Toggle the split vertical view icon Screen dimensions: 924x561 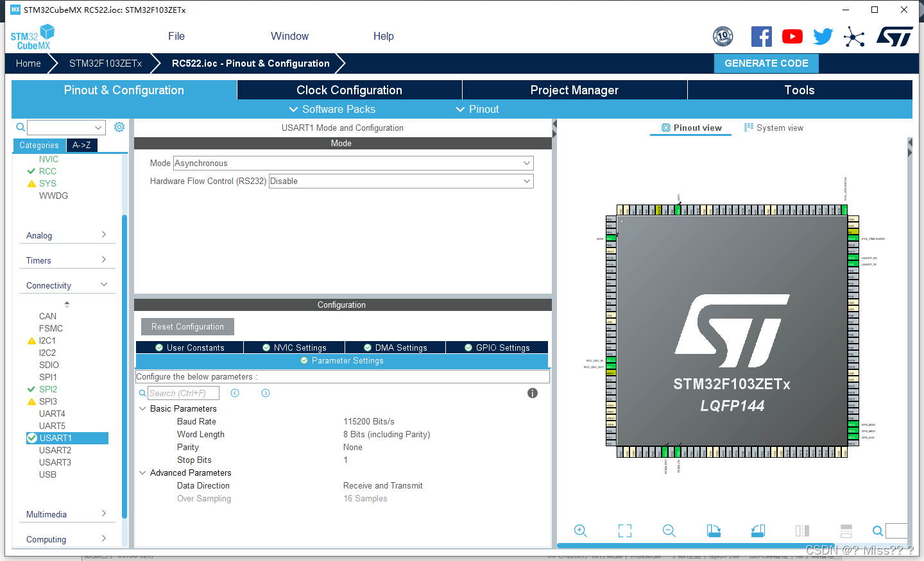click(x=802, y=531)
